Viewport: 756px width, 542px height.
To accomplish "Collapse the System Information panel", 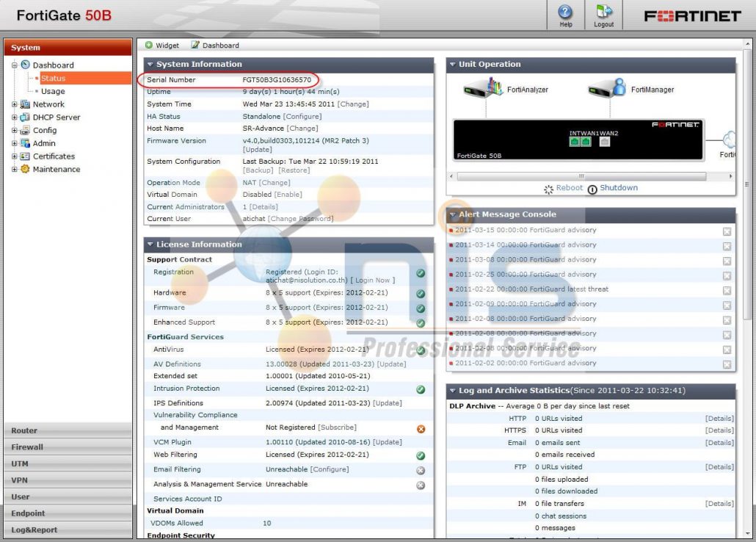I will tap(151, 64).
